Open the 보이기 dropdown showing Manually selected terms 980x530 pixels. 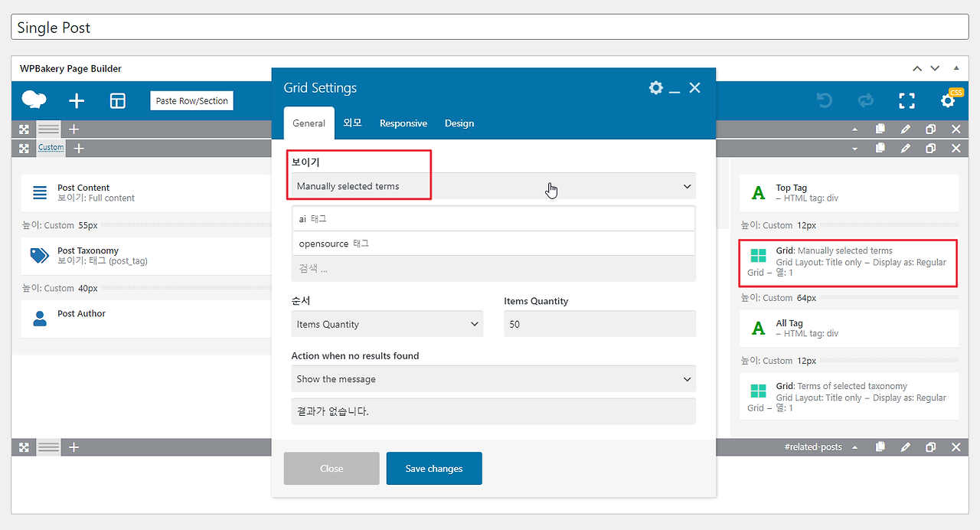click(494, 186)
